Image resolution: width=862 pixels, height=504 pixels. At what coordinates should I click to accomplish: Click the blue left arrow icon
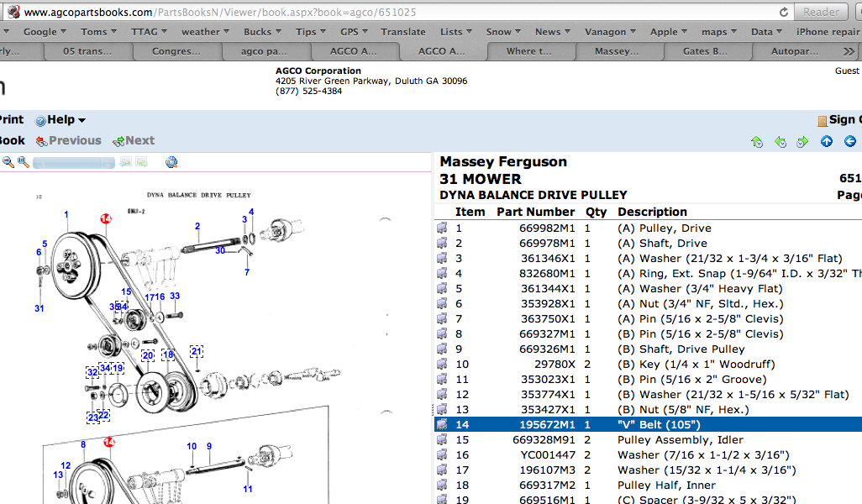pos(850,141)
